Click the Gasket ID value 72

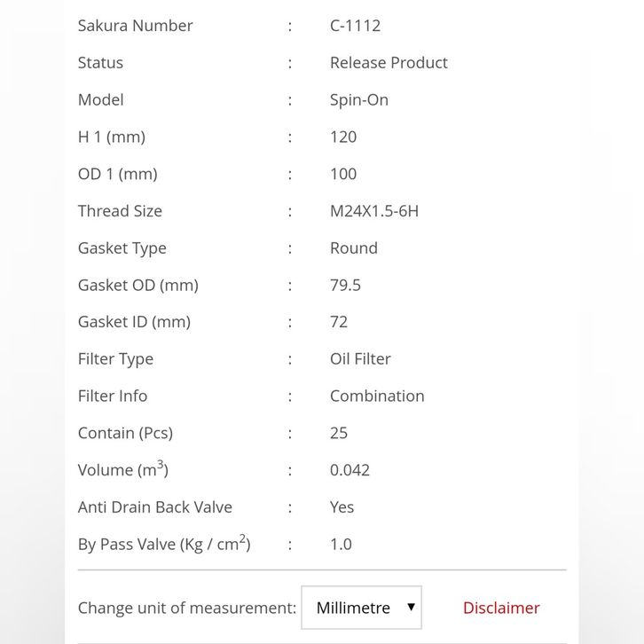[339, 322]
